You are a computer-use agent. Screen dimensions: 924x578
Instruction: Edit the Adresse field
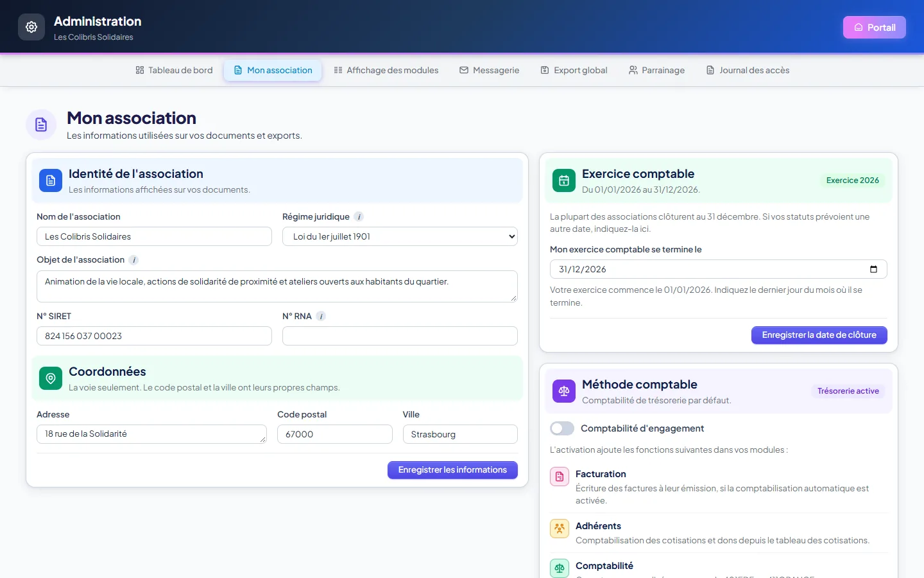(x=151, y=434)
